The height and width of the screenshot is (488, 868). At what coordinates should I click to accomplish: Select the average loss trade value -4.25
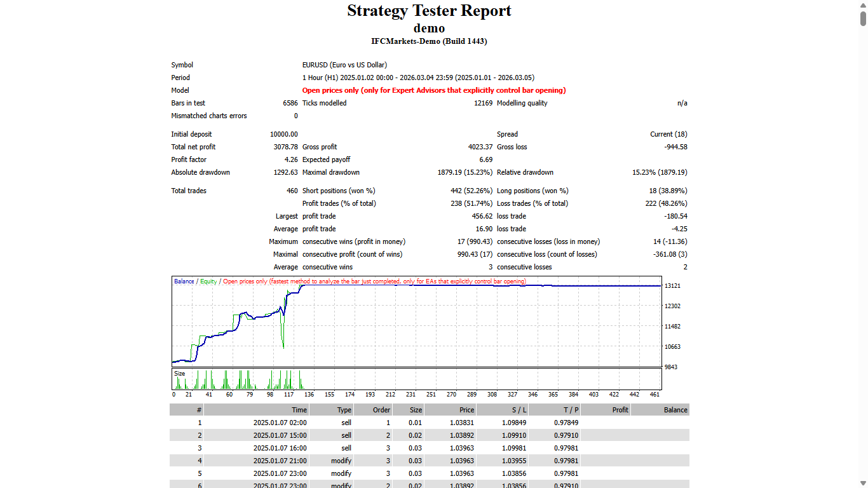[x=680, y=229]
